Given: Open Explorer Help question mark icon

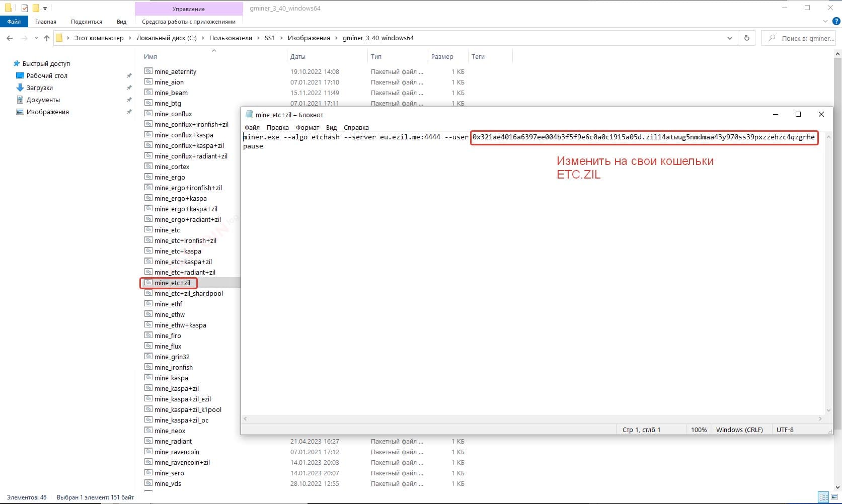Looking at the screenshot, I should coord(836,22).
